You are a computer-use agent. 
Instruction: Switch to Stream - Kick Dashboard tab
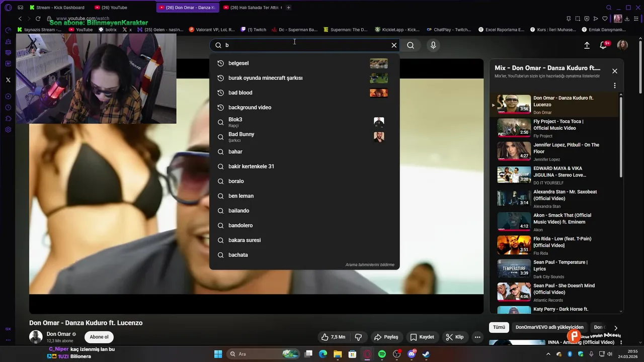(x=58, y=8)
